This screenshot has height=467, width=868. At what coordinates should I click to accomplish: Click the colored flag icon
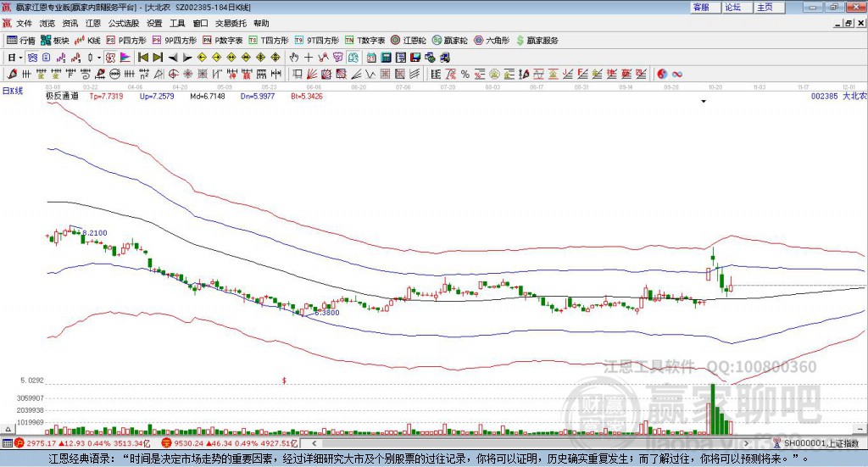[125, 58]
